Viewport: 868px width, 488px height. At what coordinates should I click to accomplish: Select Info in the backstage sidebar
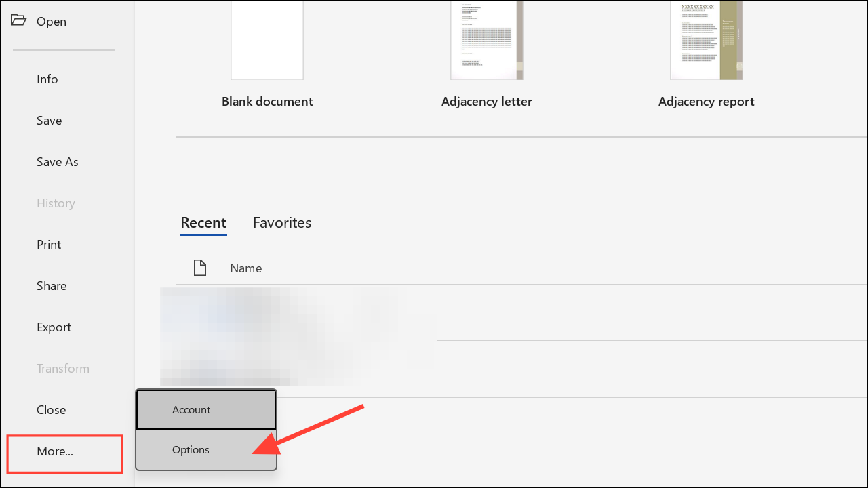coord(47,79)
